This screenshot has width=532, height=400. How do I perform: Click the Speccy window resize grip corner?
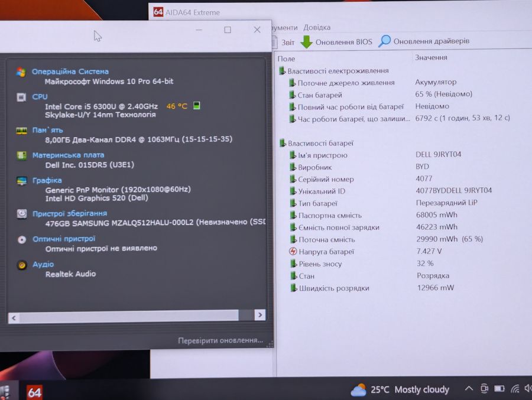[x=270, y=344]
